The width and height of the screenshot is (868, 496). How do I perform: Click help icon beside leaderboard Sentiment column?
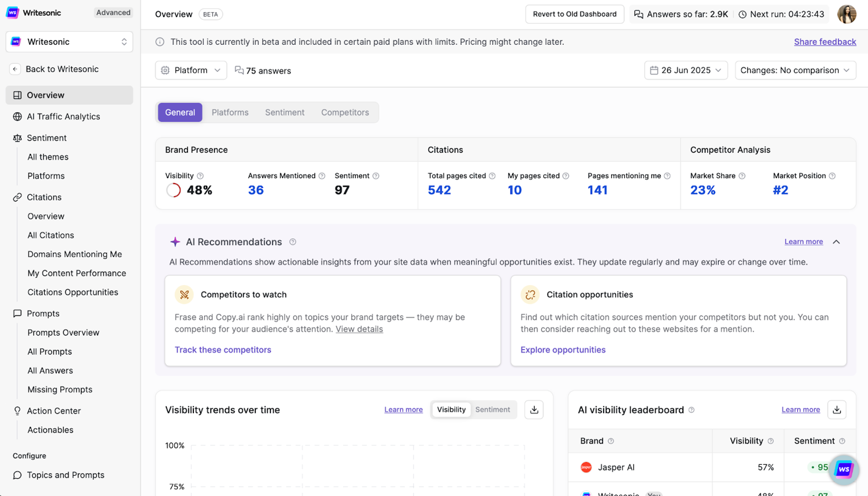[x=842, y=441]
